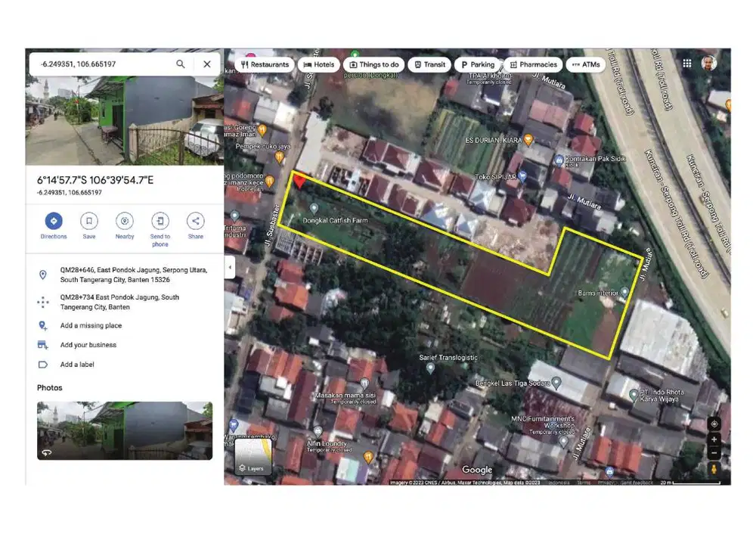Viewport: 756px width, 534px height.
Task: Click the small decimal coordinates text
Action: pos(70,192)
